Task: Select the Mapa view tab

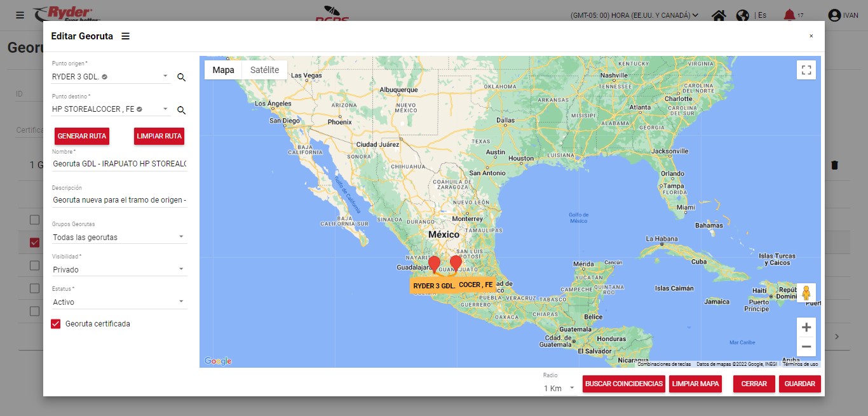Action: pos(223,70)
